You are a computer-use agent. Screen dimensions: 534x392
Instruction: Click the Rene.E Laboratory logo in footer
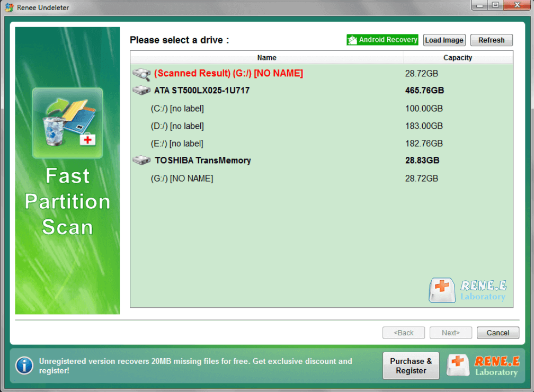click(483, 366)
